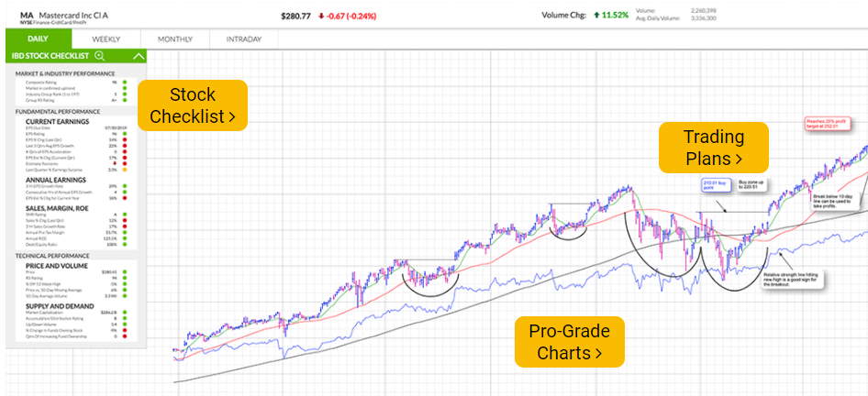Show the Intraday chart tab
The width and height of the screenshot is (868, 396).
[x=244, y=39]
